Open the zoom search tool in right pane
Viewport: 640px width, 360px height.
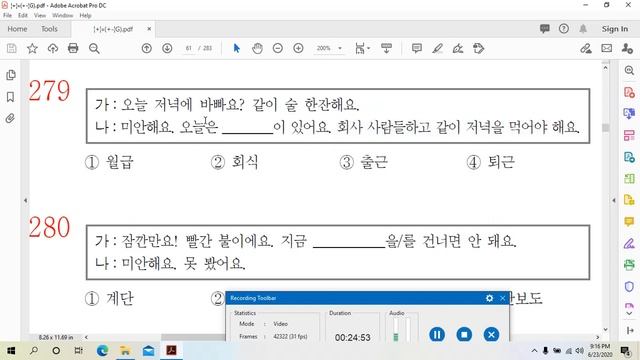tap(629, 70)
